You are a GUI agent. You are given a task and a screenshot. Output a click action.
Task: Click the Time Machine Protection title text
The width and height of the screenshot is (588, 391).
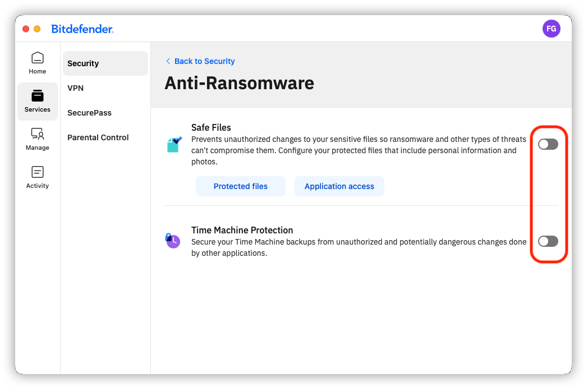(x=242, y=230)
